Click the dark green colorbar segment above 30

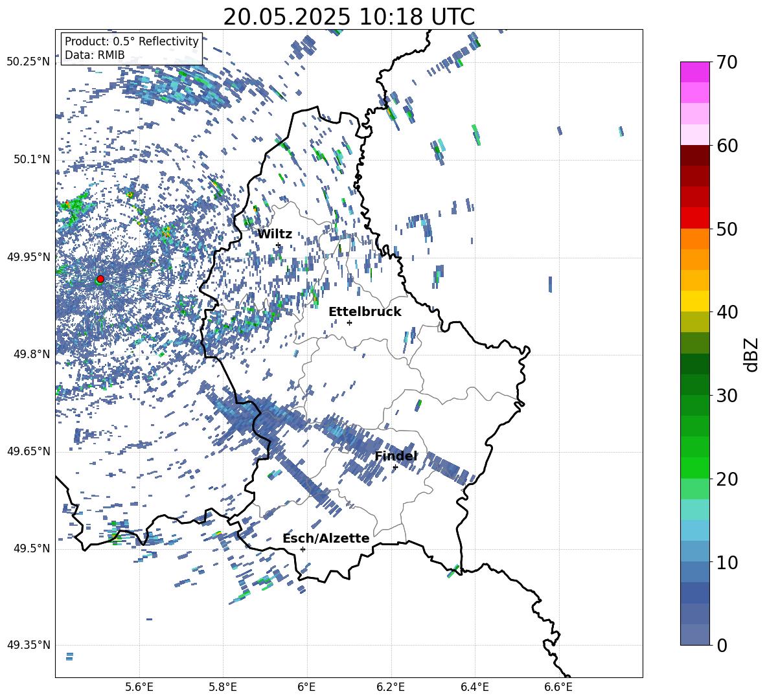694,385
